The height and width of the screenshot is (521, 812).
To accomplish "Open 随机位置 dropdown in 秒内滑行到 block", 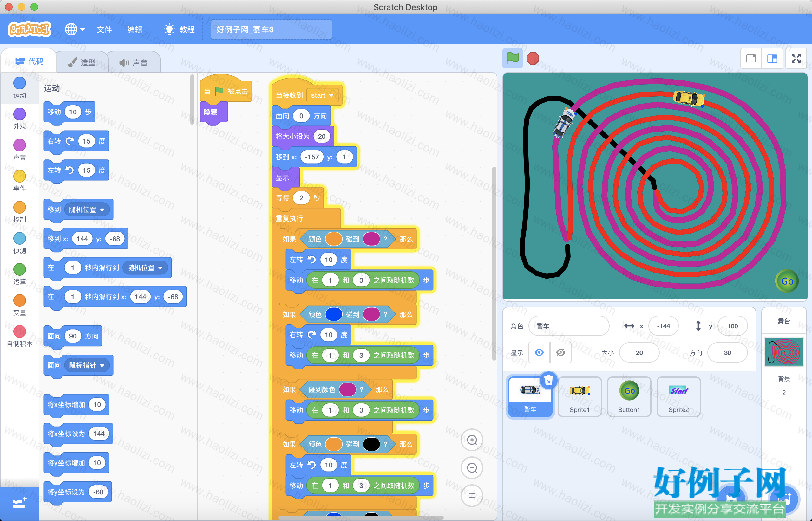I will pos(145,267).
